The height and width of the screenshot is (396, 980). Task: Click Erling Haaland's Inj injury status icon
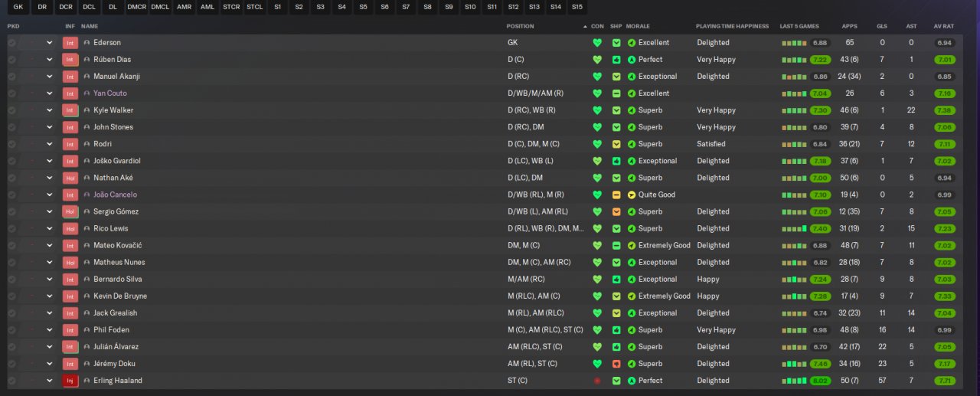(x=70, y=381)
